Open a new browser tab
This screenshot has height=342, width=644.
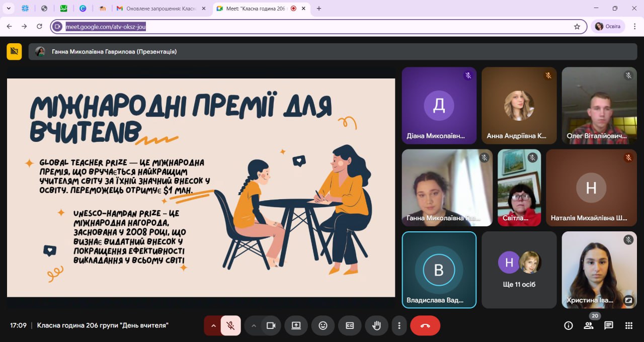319,9
